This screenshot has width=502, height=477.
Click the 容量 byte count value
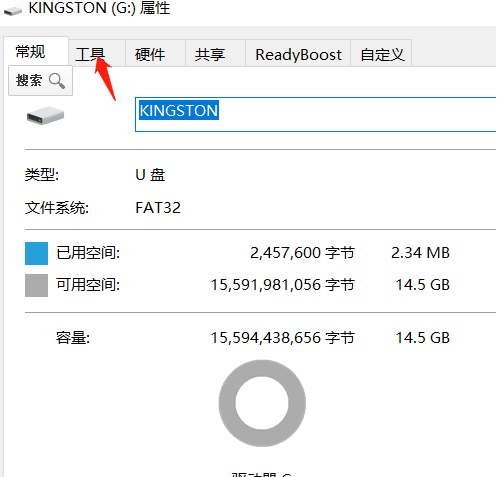282,338
